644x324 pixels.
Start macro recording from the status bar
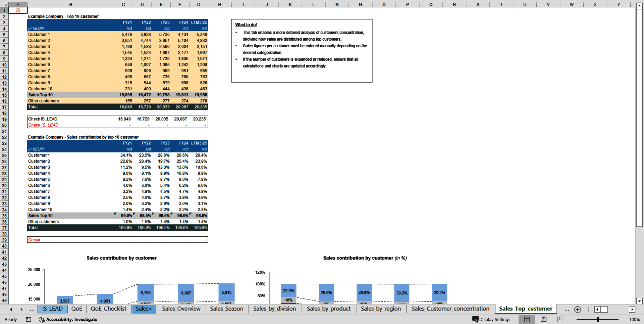29,319
